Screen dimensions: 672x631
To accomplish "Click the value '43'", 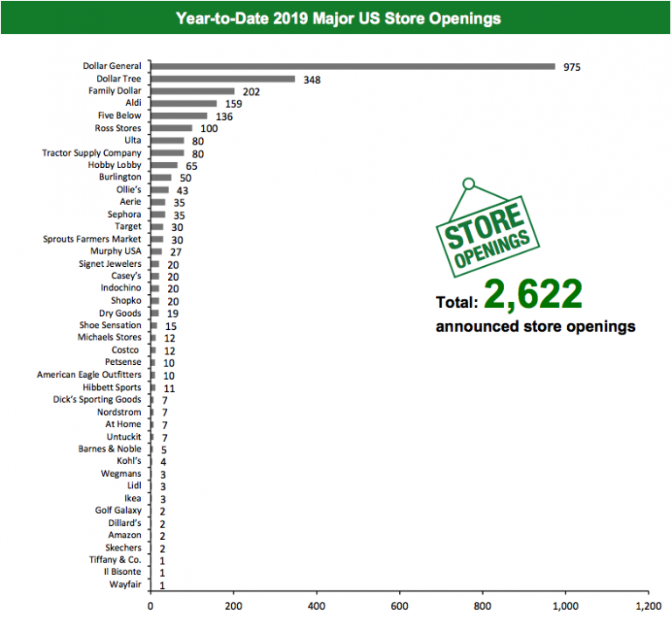I will [x=183, y=191].
